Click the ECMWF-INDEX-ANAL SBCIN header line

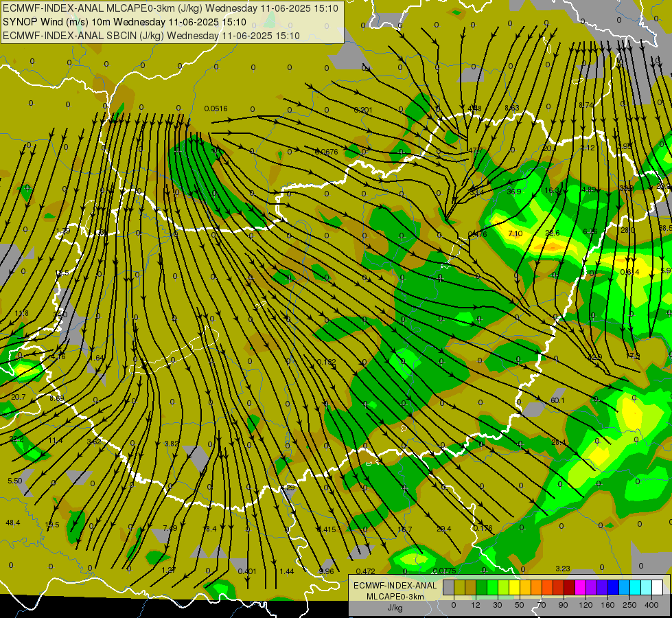151,36
